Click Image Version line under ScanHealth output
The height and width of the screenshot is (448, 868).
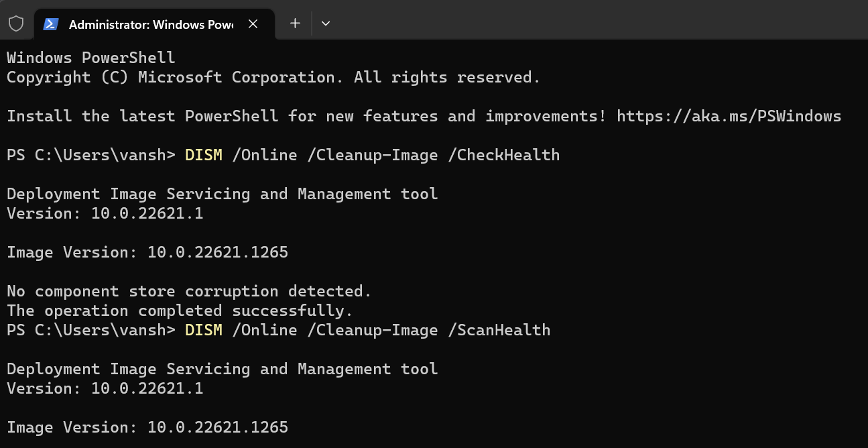click(147, 427)
